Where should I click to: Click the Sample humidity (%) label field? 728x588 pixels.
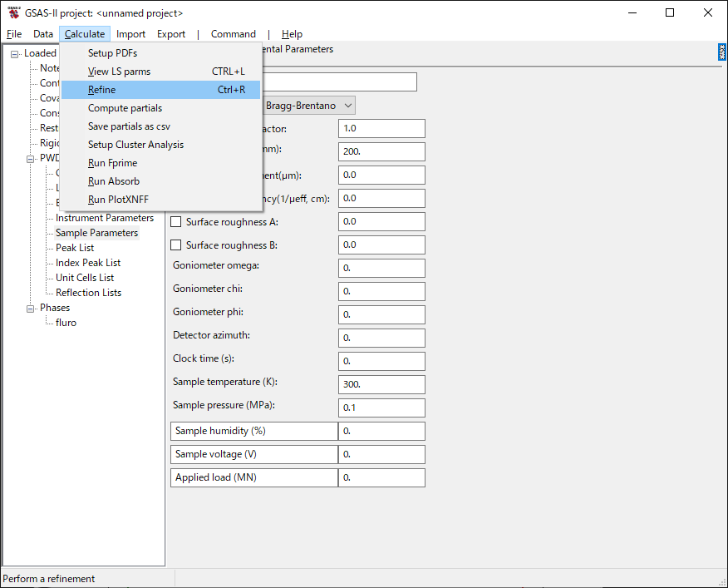253,432
